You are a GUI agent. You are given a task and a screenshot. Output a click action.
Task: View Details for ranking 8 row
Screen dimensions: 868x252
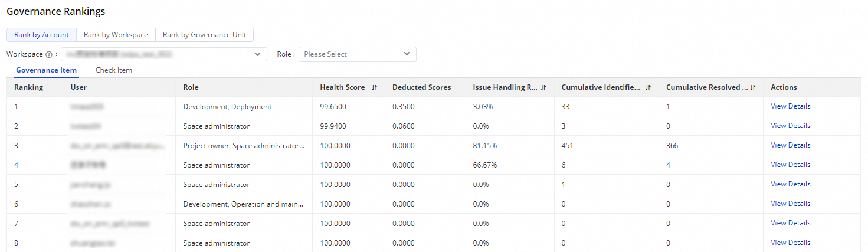(x=791, y=243)
